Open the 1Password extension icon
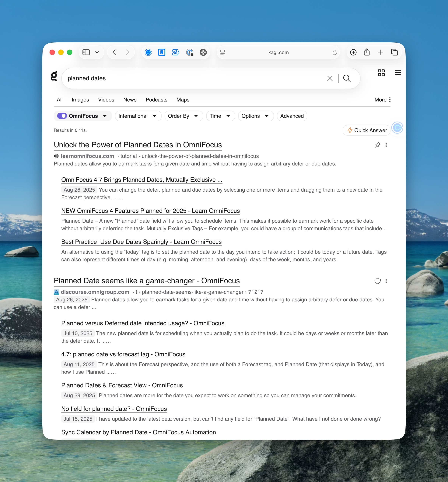 190,52
